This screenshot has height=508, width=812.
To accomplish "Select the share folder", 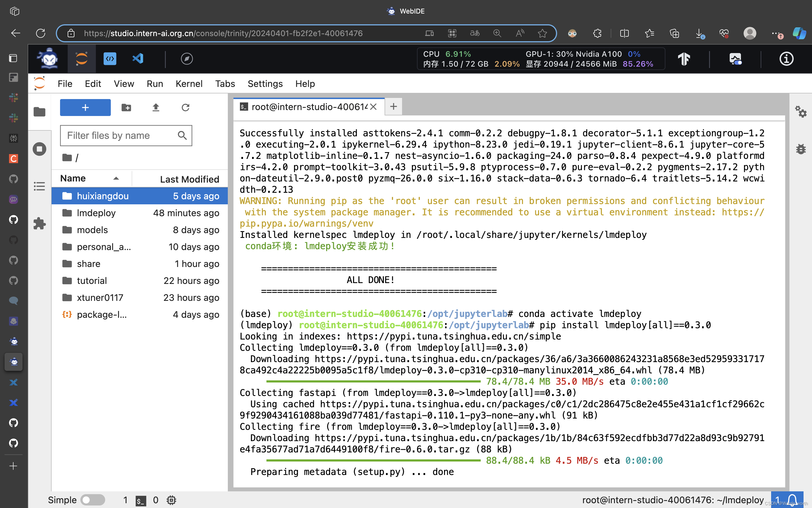I will tap(140, 264).
